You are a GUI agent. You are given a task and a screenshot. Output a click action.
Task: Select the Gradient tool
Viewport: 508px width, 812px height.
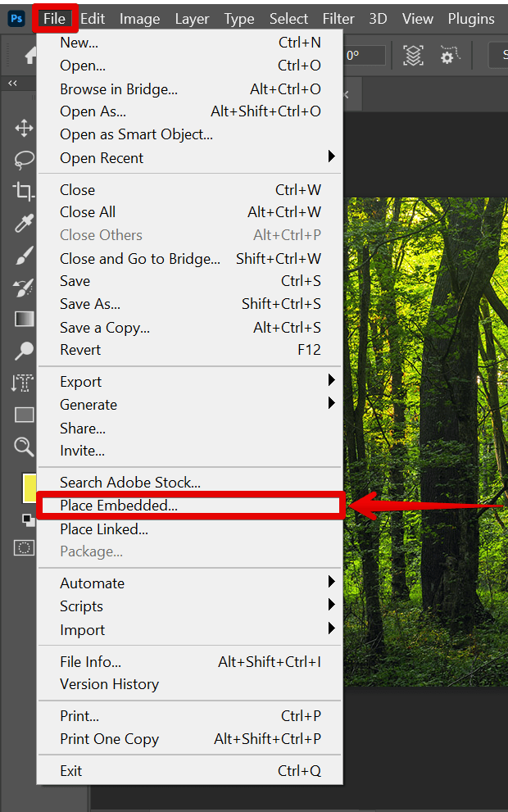tap(23, 319)
